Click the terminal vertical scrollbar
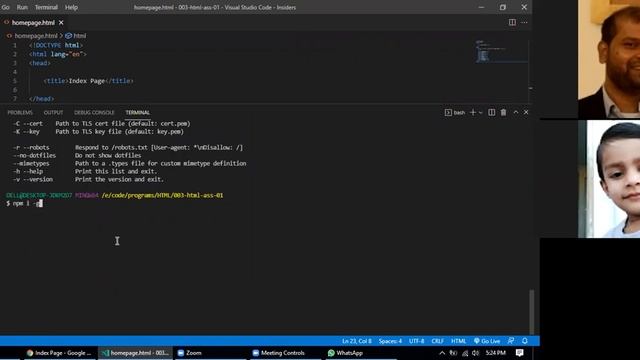The image size is (640, 360). tap(531, 312)
